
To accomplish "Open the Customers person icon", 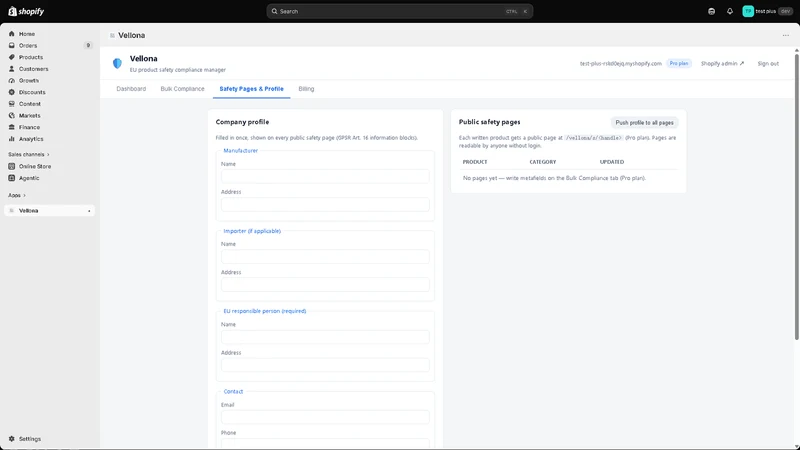I will click(x=12, y=69).
